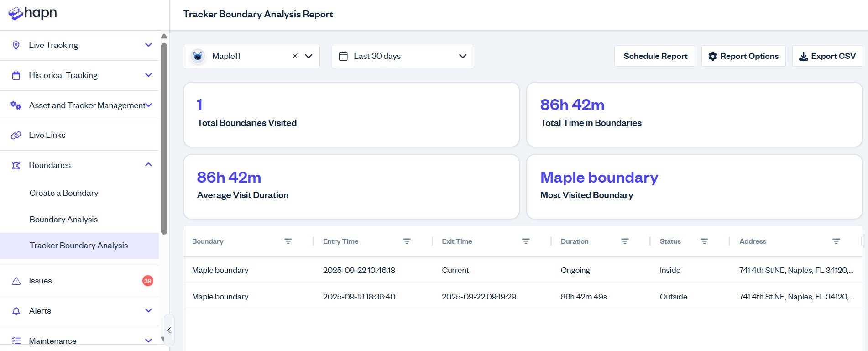The width and height of the screenshot is (868, 351).
Task: Open the Maple11 tracker dropdown
Action: pos(309,56)
